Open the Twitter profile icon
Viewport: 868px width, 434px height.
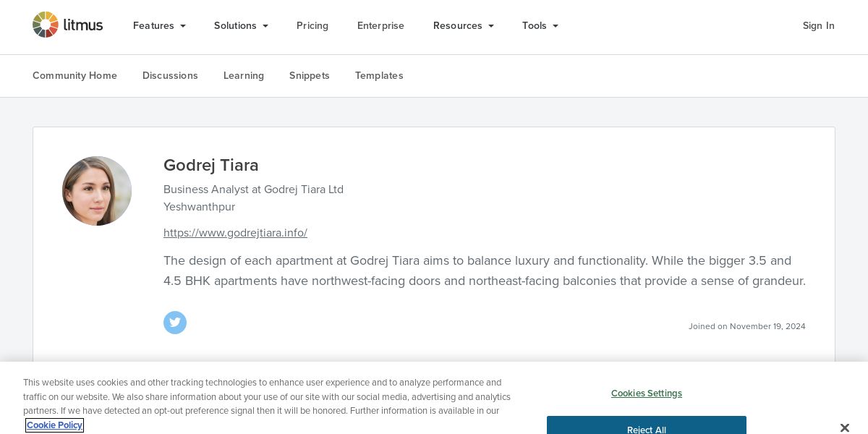175,323
